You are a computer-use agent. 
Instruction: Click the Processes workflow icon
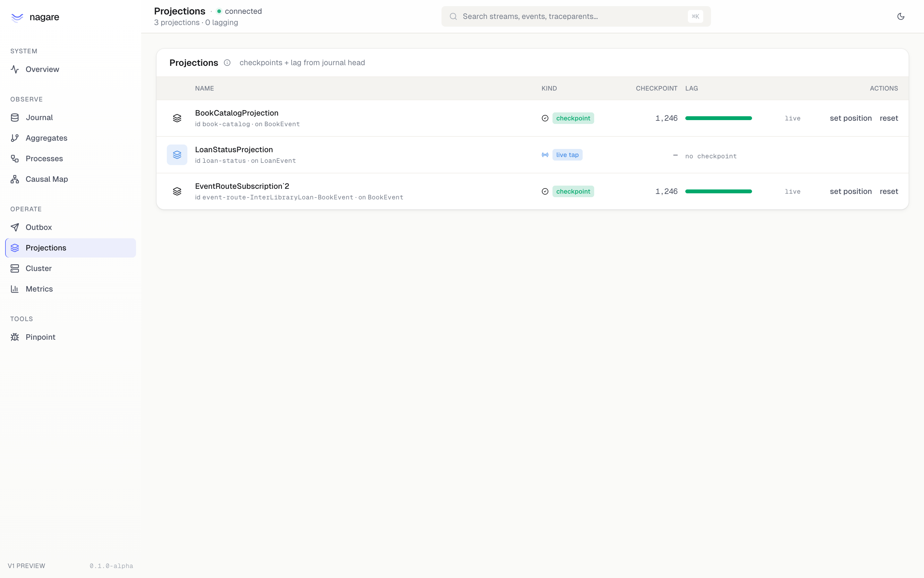point(15,159)
